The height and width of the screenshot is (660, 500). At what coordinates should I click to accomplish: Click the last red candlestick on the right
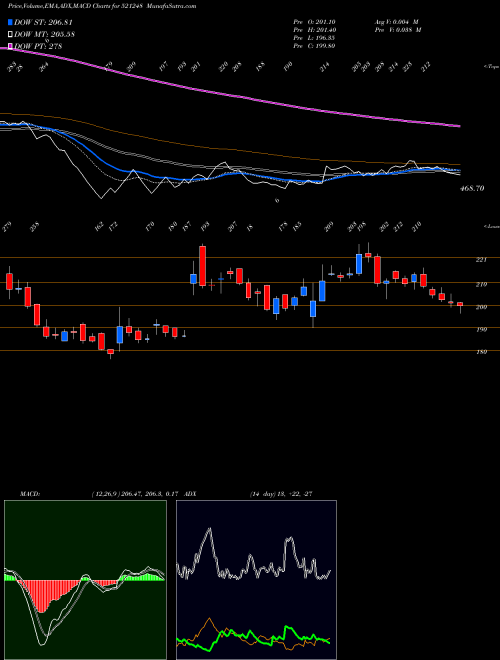pos(460,306)
